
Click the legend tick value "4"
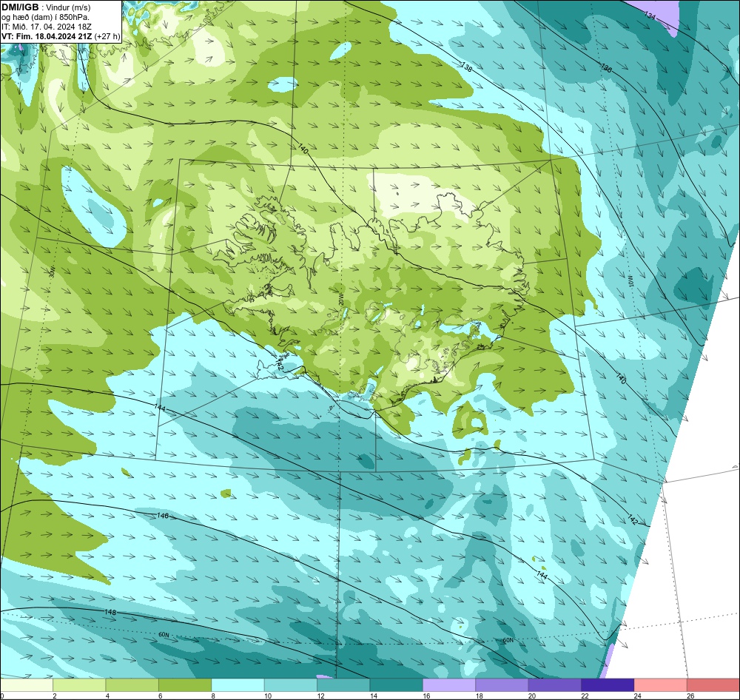tap(107, 696)
